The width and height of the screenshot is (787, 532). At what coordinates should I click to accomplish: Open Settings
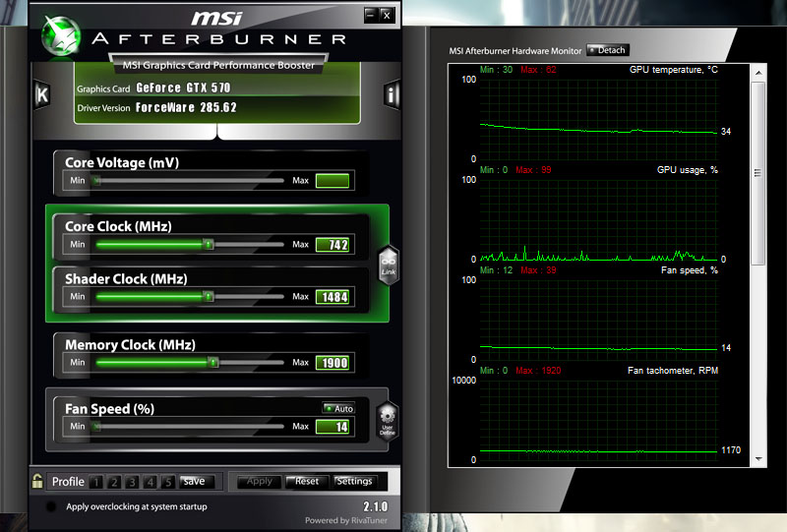[355, 481]
